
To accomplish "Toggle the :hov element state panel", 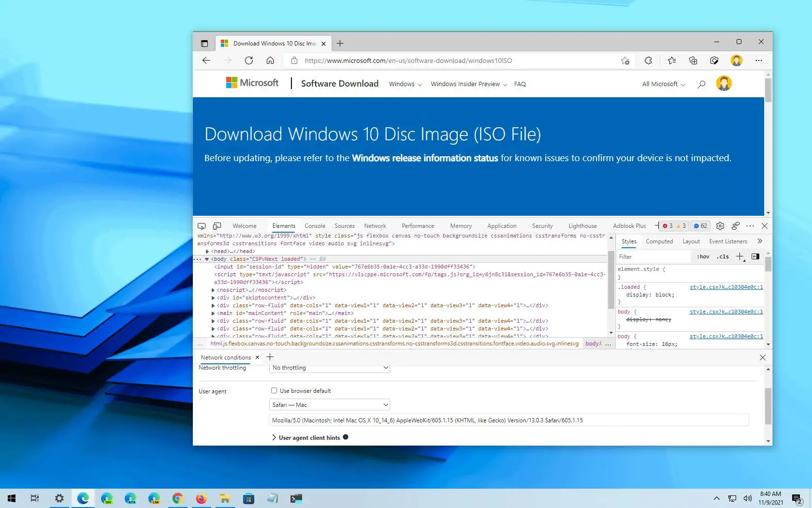I will click(x=703, y=257).
